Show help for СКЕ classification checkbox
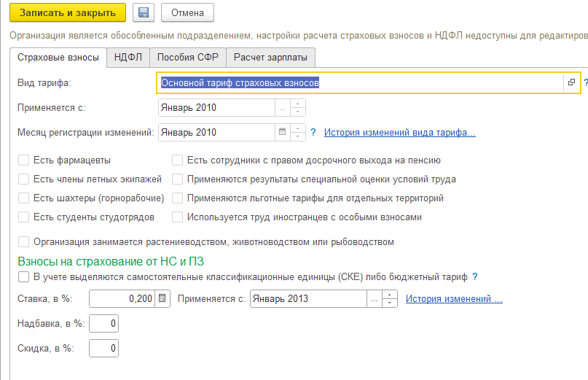The width and height of the screenshot is (588, 380). pyautogui.click(x=475, y=276)
